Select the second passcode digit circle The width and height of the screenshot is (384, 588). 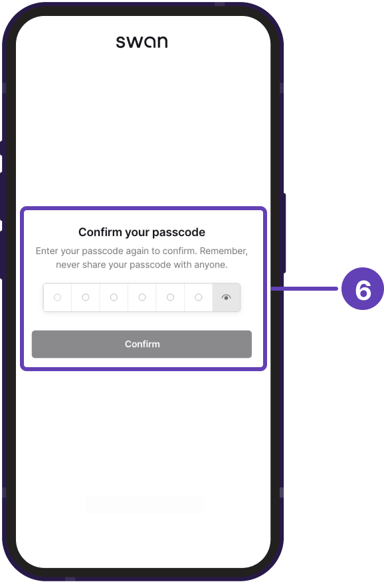pyautogui.click(x=86, y=297)
